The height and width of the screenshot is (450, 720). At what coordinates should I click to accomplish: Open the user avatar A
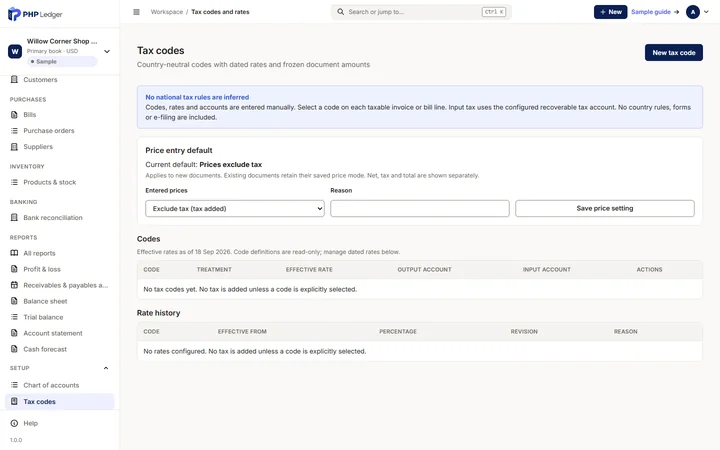click(692, 12)
